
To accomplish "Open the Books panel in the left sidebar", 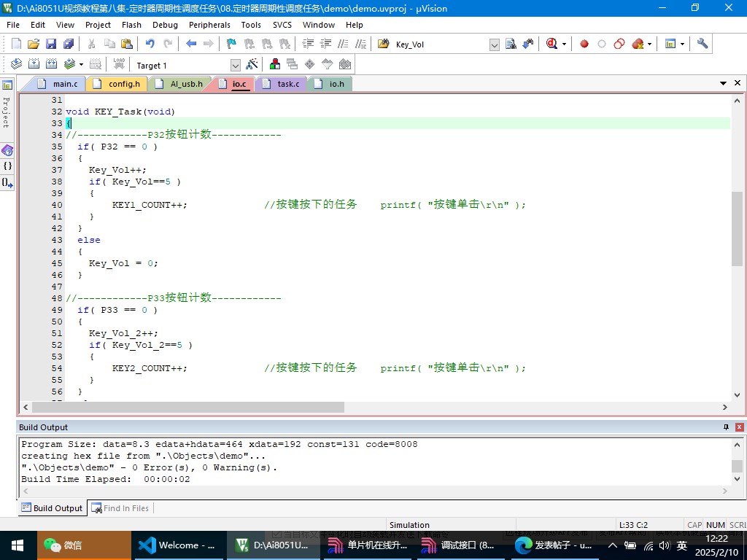I will [x=7, y=151].
